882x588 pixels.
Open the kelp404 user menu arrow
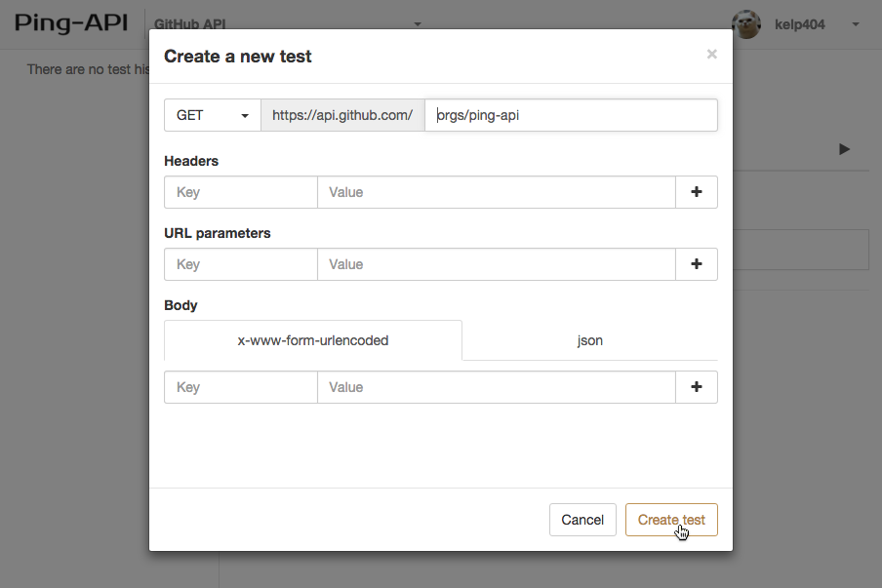click(856, 24)
